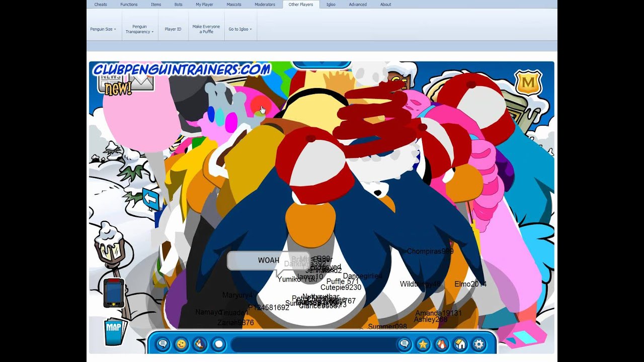Click player name Chompiras999
Image resolution: width=644 pixels, height=362 pixels.
coord(430,251)
